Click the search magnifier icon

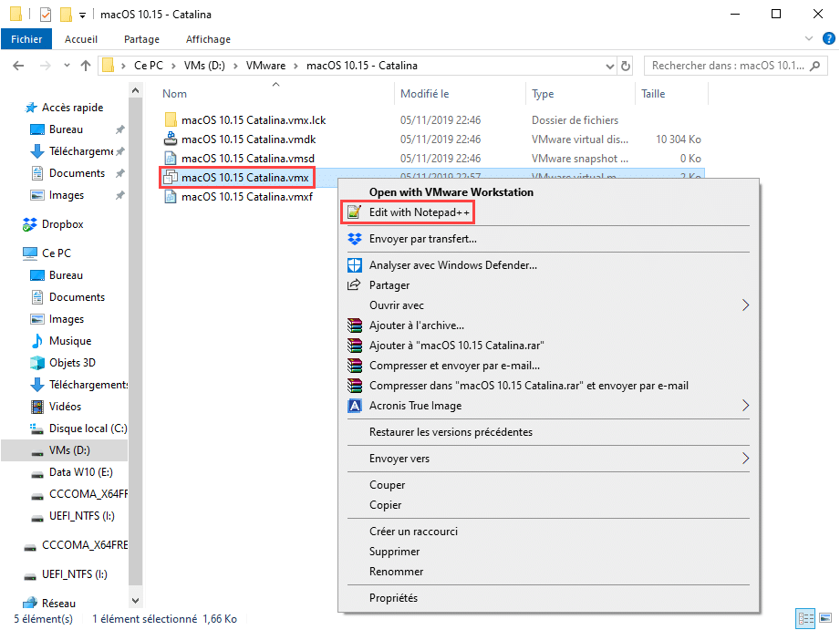click(x=814, y=66)
